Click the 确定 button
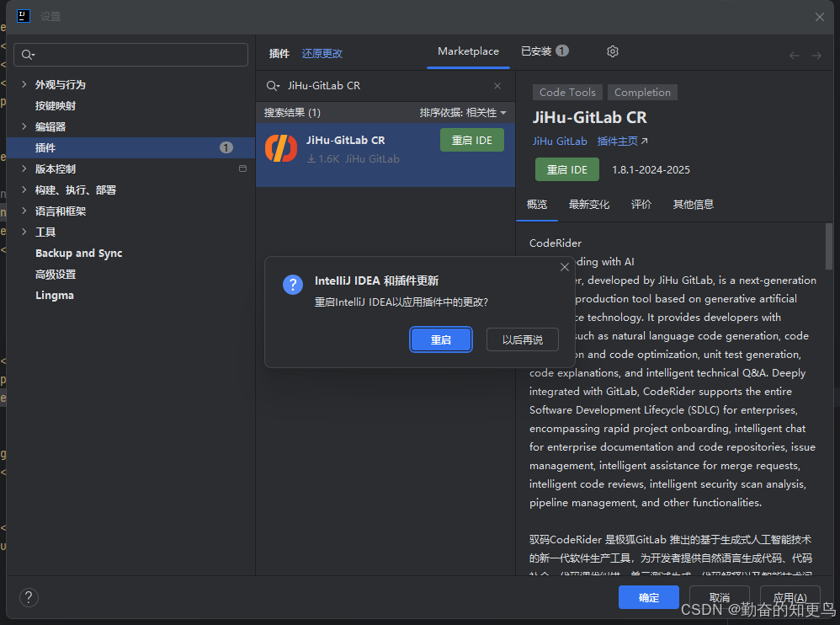This screenshot has width=840, height=625. [649, 597]
